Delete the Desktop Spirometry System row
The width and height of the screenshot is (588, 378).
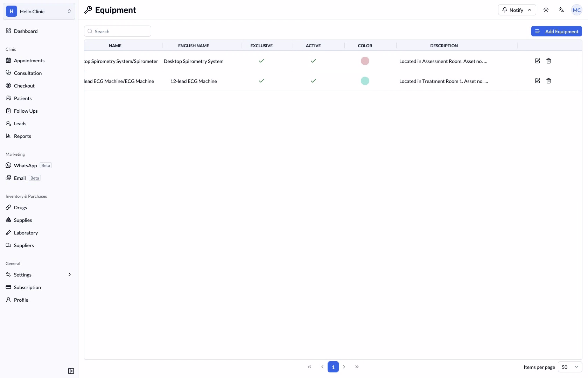pos(548,61)
